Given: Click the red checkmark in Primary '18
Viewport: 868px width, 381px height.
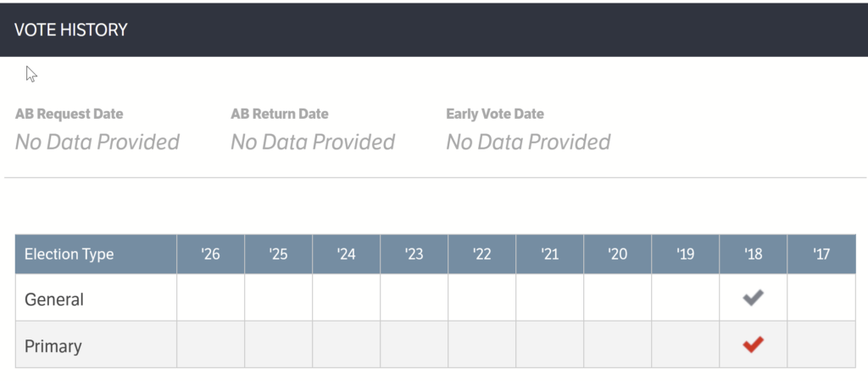Looking at the screenshot, I should click(753, 344).
